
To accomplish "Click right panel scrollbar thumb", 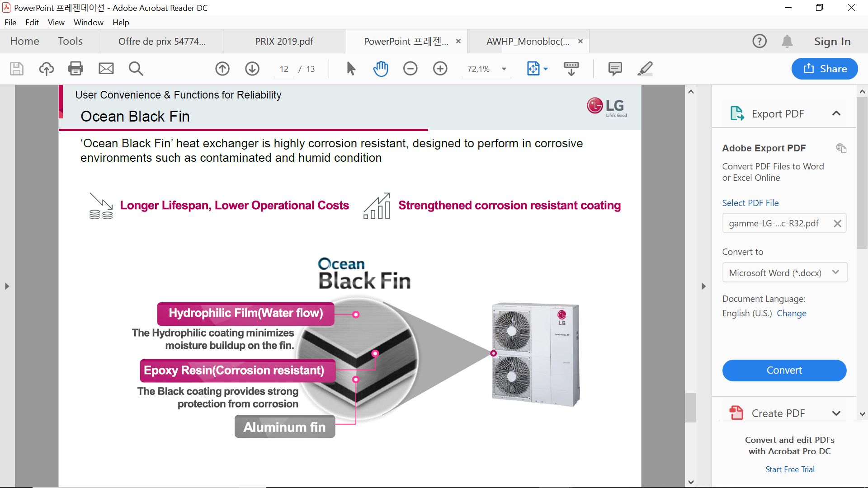I will (862, 173).
